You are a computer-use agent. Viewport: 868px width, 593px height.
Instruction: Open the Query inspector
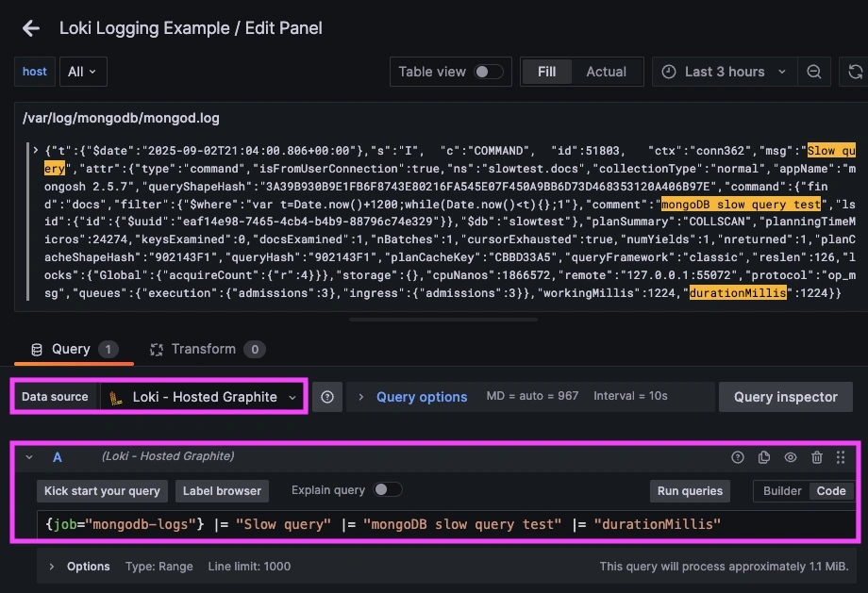point(786,397)
